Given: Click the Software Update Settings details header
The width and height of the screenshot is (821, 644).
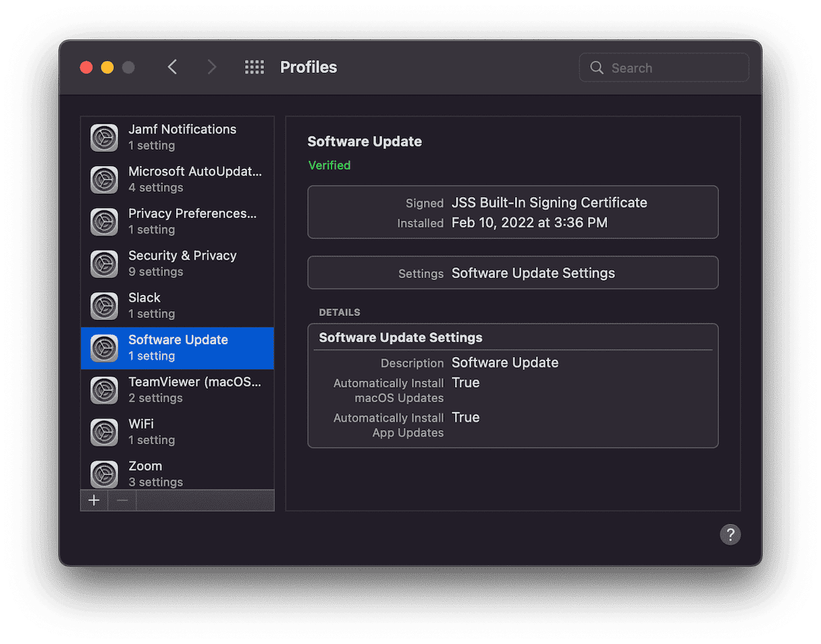Looking at the screenshot, I should coord(400,338).
